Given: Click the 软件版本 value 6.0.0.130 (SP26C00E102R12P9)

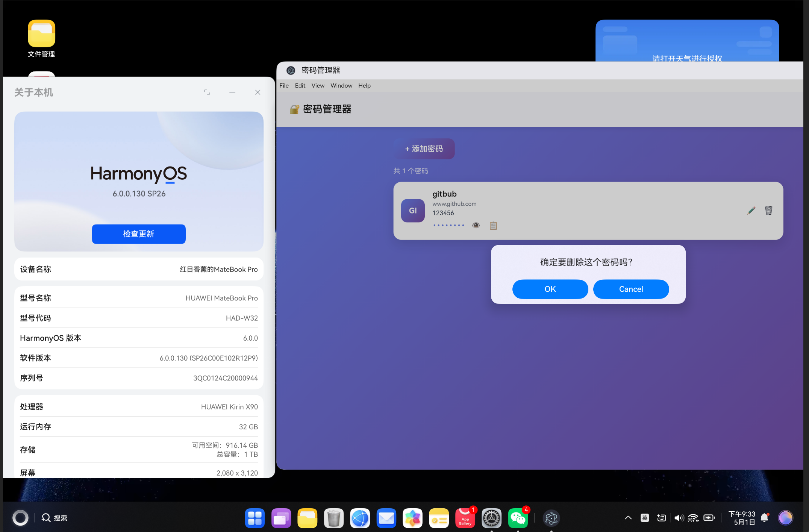Looking at the screenshot, I should click(209, 358).
